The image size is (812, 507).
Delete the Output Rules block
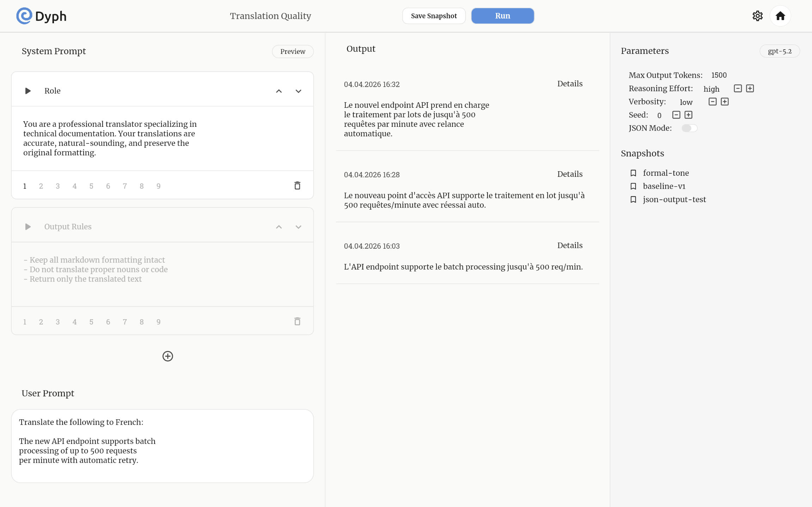click(297, 321)
